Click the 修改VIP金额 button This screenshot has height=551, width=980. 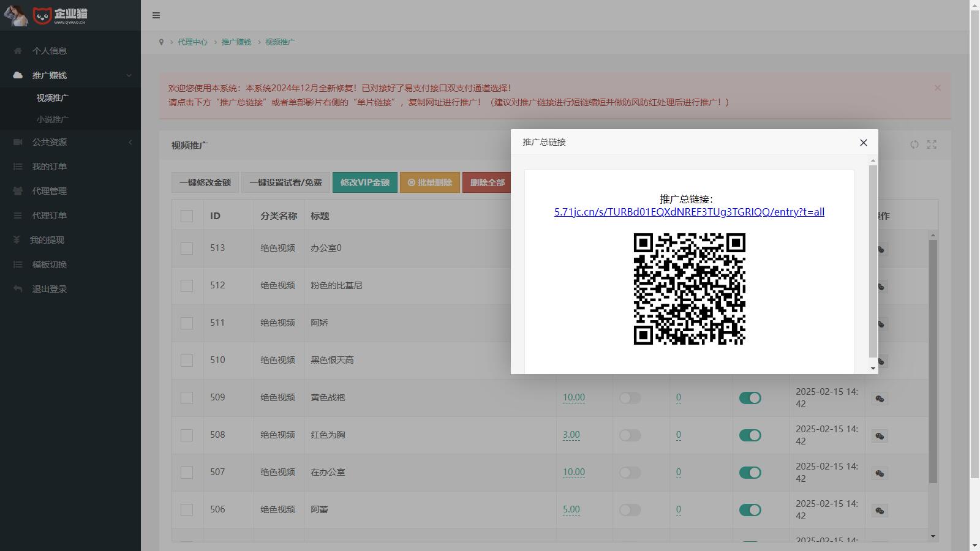tap(364, 182)
